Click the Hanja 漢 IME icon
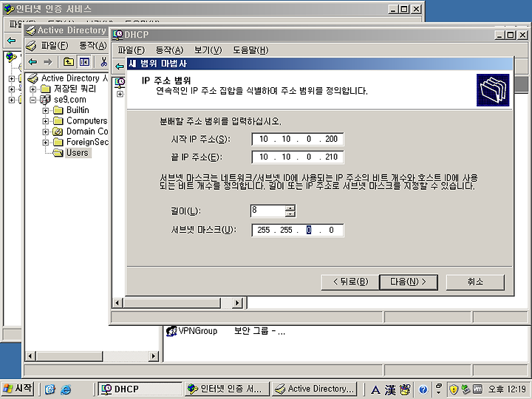This screenshot has height=399, width=532. coord(390,389)
